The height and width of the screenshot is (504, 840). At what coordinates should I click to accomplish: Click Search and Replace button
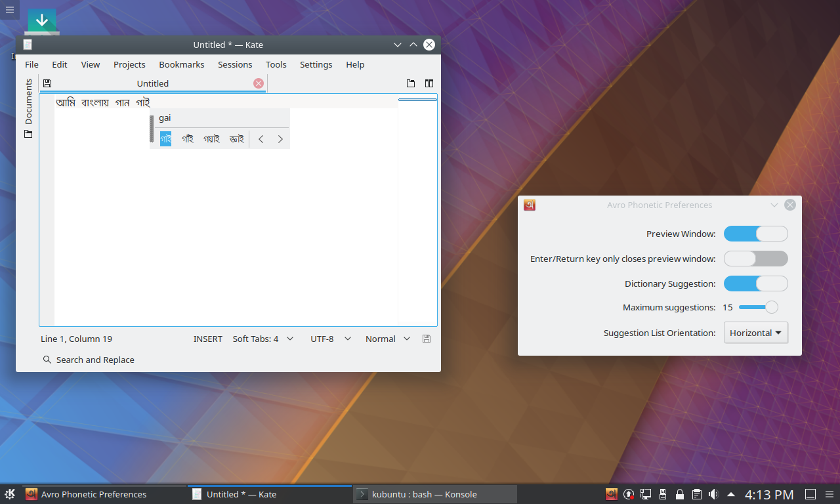89,360
